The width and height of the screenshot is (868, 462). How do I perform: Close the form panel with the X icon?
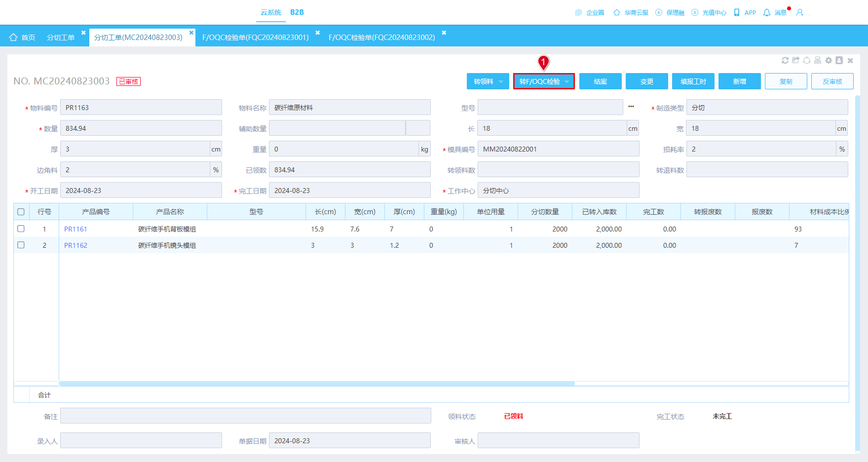click(x=850, y=60)
